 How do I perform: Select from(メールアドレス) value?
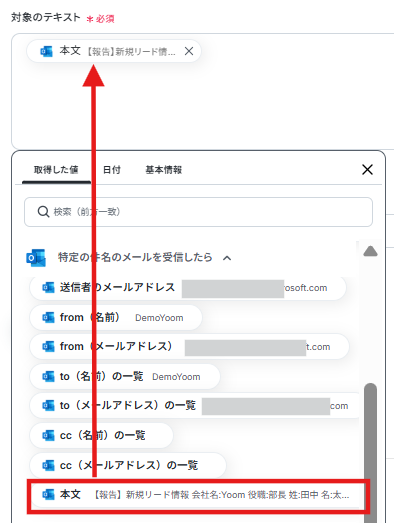[x=189, y=347]
